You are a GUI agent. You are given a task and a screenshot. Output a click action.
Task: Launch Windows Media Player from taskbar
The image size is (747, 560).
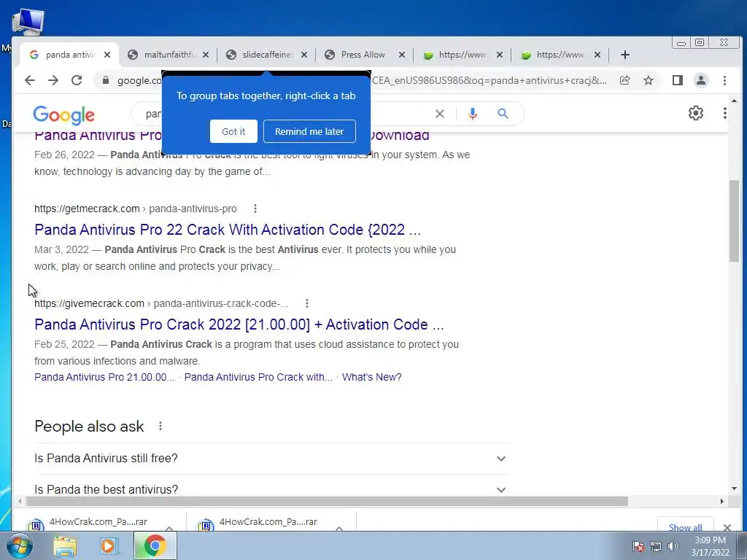(x=109, y=546)
